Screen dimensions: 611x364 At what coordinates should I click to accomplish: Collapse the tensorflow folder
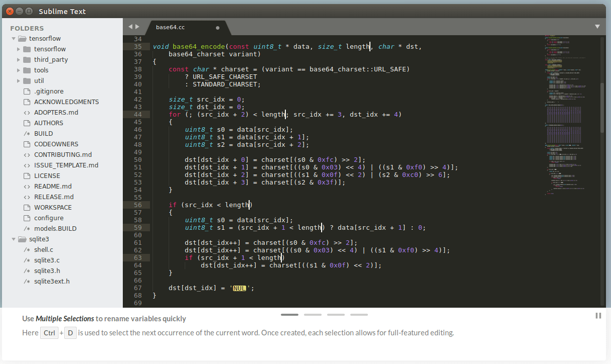[x=13, y=38]
